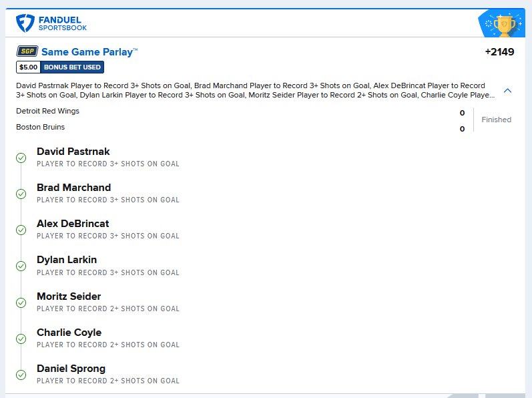Click Larkin's 3+ shots on goal description

point(108,272)
